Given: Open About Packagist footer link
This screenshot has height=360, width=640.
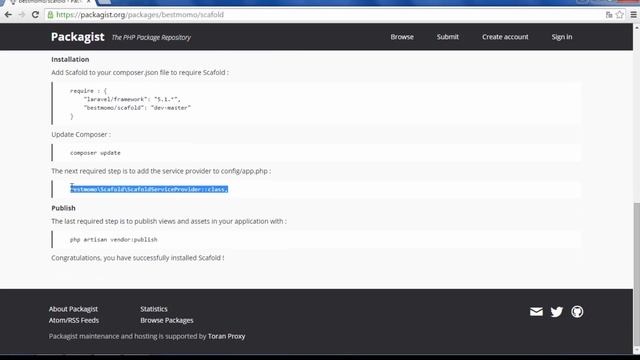Looking at the screenshot, I should [73, 309].
